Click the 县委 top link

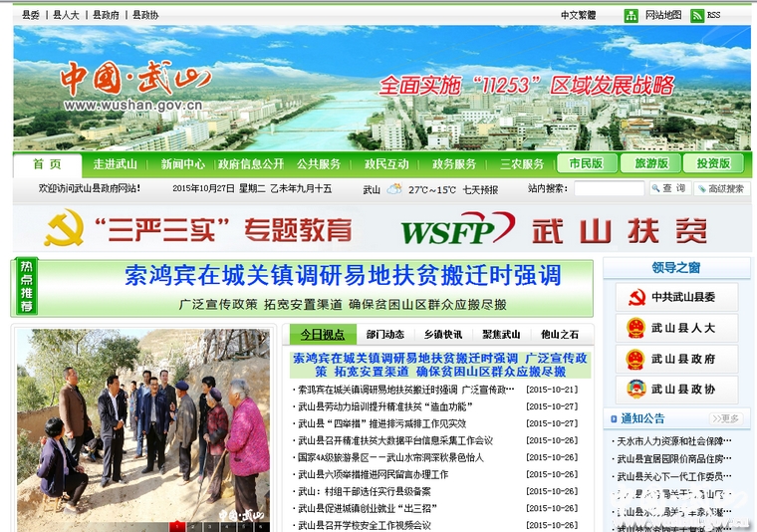point(31,15)
